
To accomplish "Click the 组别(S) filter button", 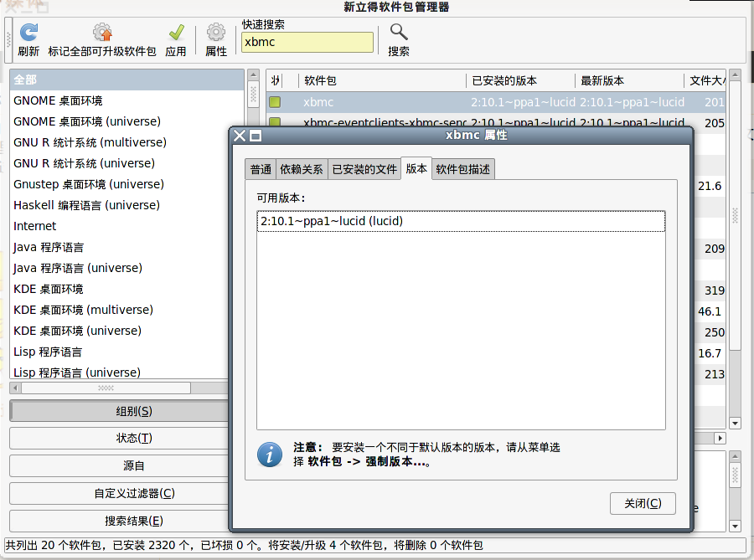I will (x=119, y=411).
